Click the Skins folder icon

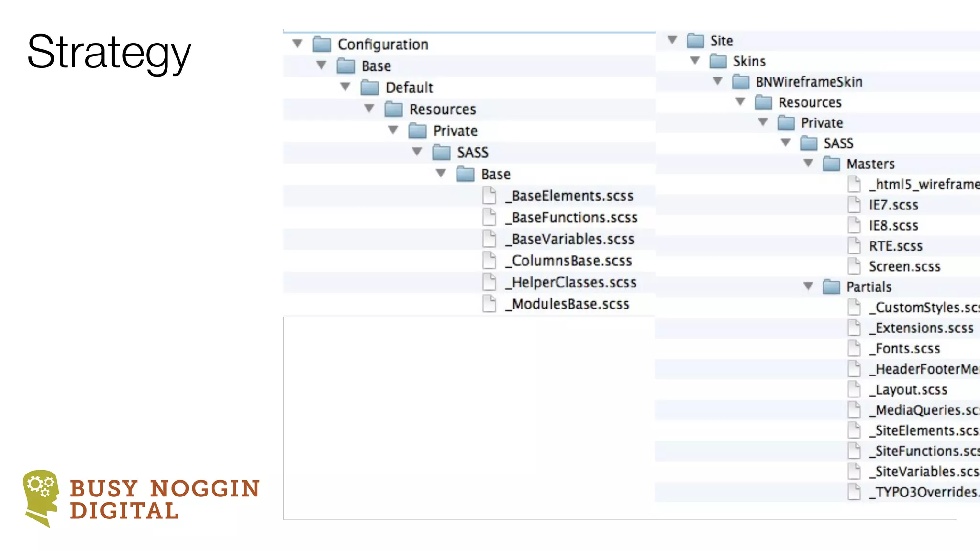tap(718, 61)
